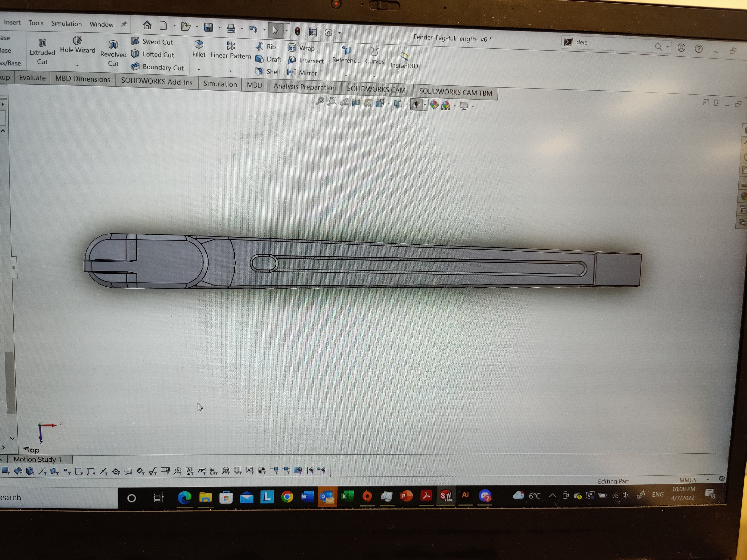Pin the menu bar with pushpin
The width and height of the screenshot is (747, 560).
pos(124,24)
